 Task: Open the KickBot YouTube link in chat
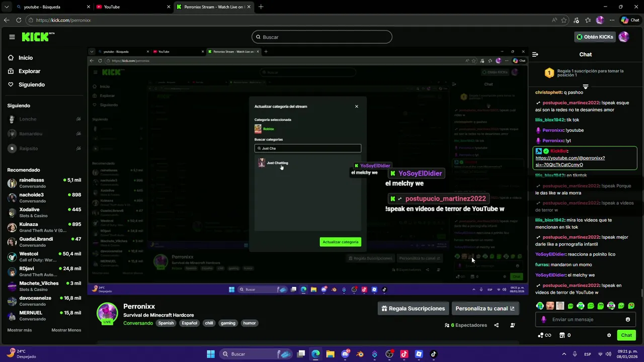570,161
